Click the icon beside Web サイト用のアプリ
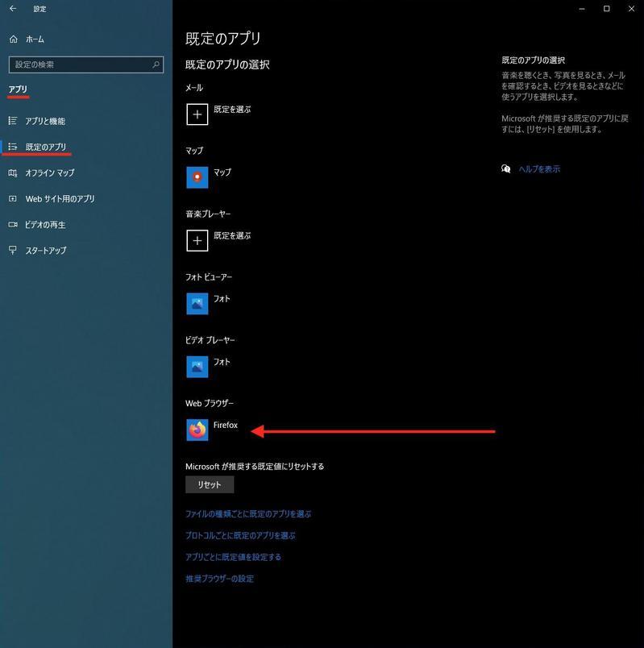Image resolution: width=644 pixels, height=648 pixels. pyautogui.click(x=13, y=199)
